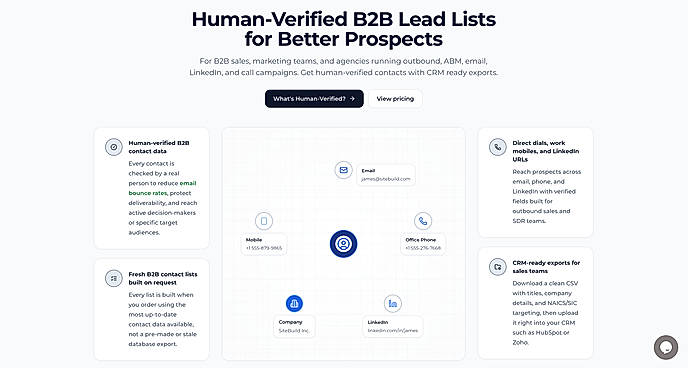Click the CRM-ready exports folder icon
Screen dimensions: 688x368
point(498,267)
